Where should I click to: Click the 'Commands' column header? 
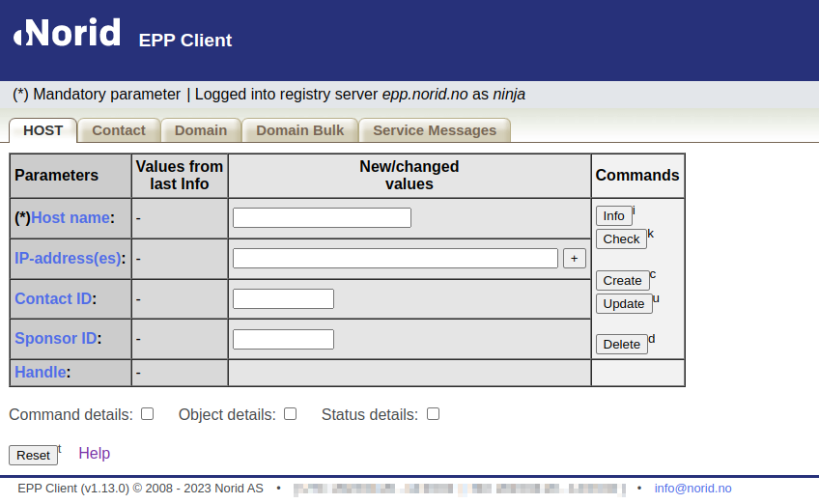[637, 175]
